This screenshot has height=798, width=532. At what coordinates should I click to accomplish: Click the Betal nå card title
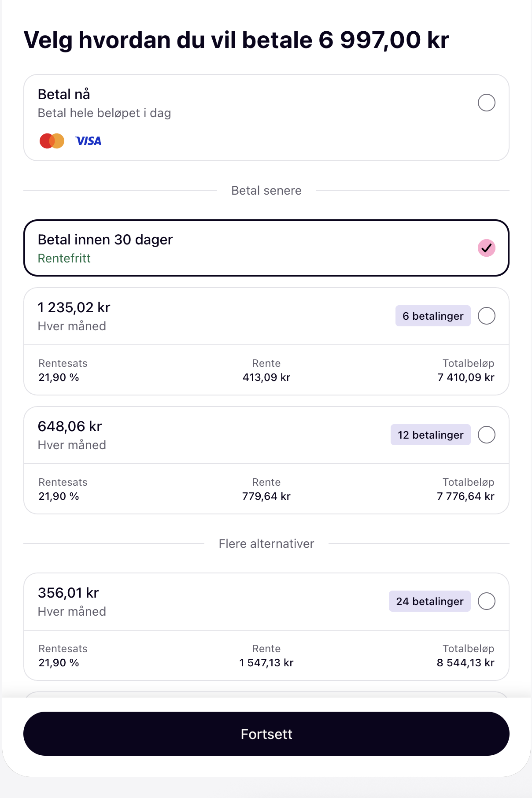pos(64,94)
